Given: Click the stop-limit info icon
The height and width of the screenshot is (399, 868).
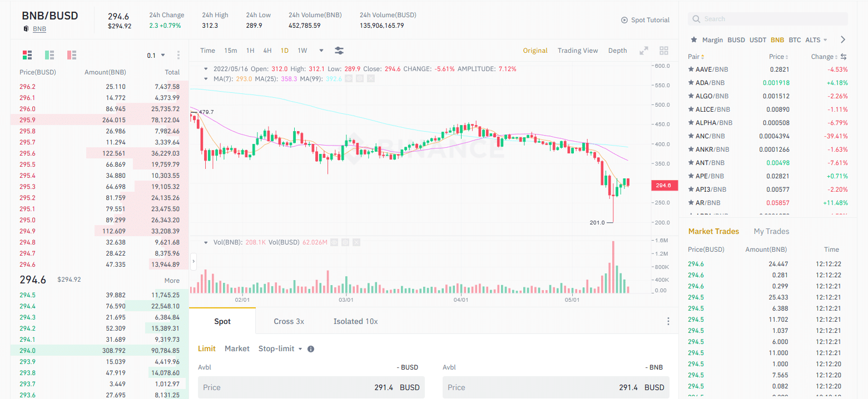Looking at the screenshot, I should pos(311,349).
